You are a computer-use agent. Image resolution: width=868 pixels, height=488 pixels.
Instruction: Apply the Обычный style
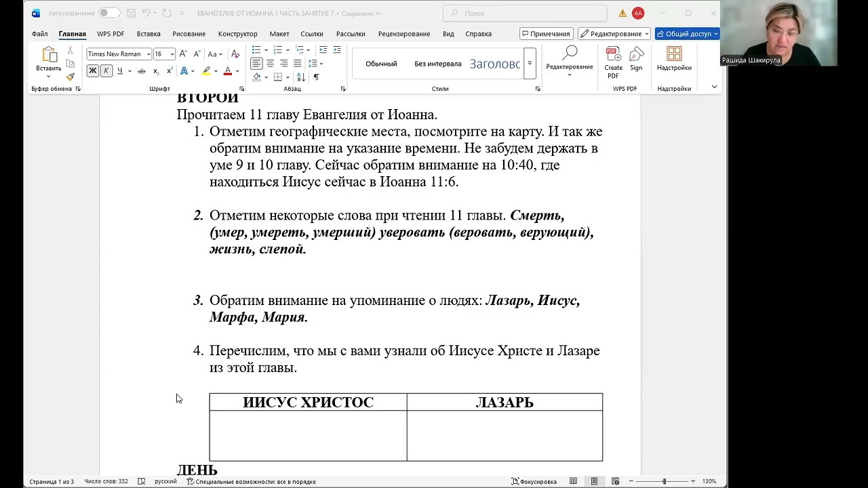381,64
